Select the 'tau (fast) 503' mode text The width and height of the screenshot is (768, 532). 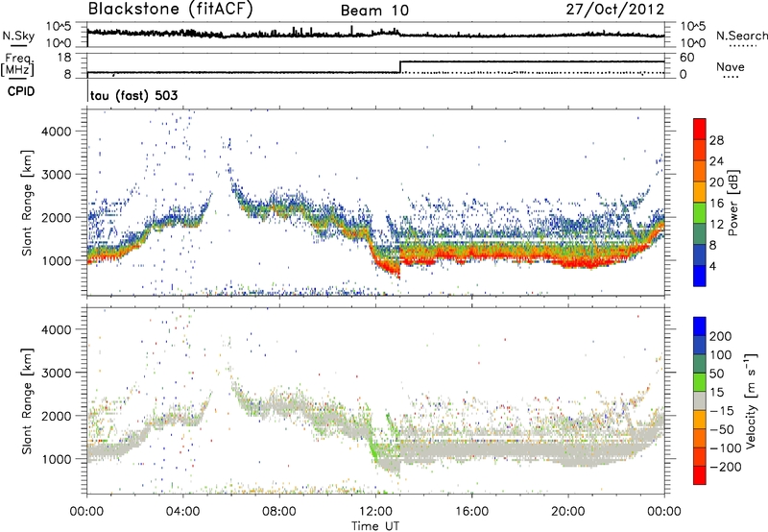[x=133, y=95]
